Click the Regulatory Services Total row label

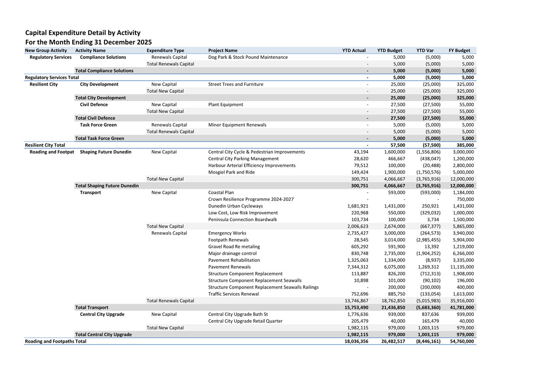[52, 77]
